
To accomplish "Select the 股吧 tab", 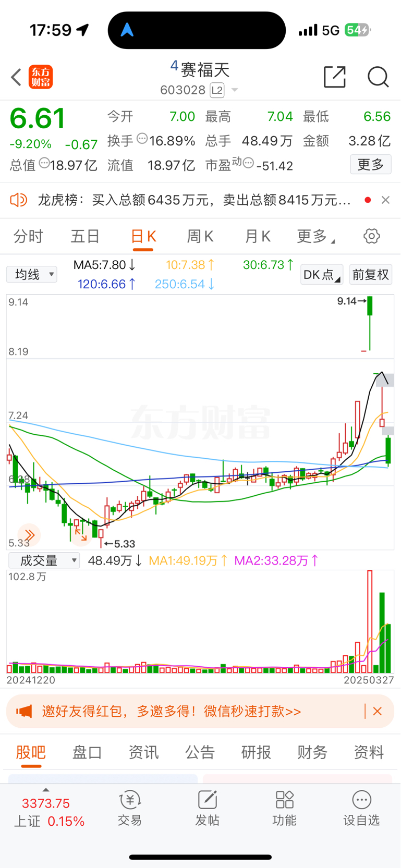I will [x=31, y=752].
